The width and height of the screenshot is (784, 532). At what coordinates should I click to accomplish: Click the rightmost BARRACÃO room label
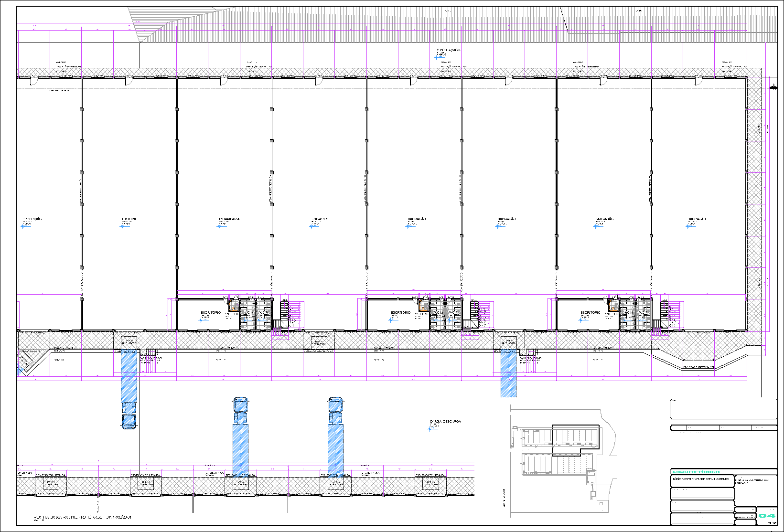point(697,219)
